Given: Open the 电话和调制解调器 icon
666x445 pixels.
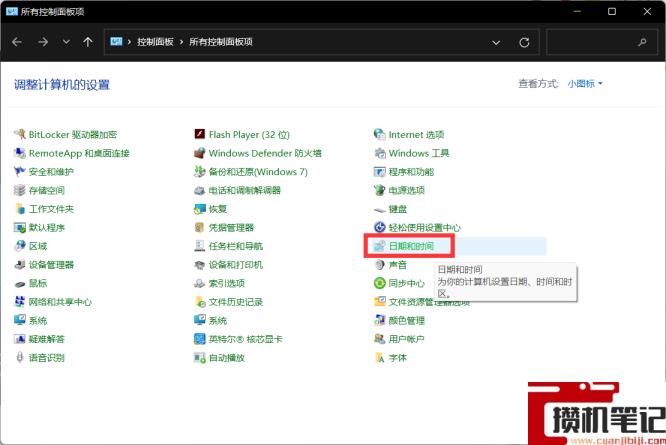Looking at the screenshot, I should click(200, 191).
